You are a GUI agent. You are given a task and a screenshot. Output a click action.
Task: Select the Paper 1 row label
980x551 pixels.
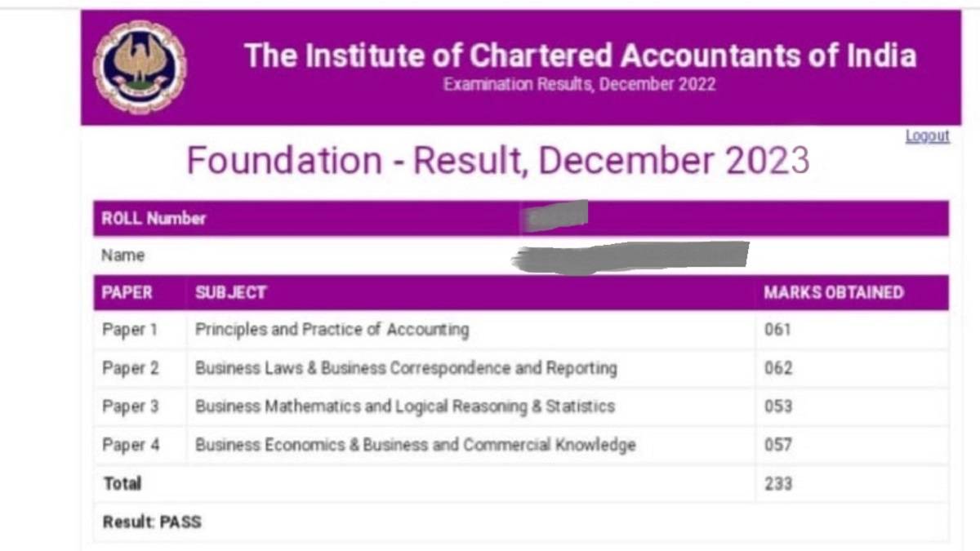click(131, 330)
